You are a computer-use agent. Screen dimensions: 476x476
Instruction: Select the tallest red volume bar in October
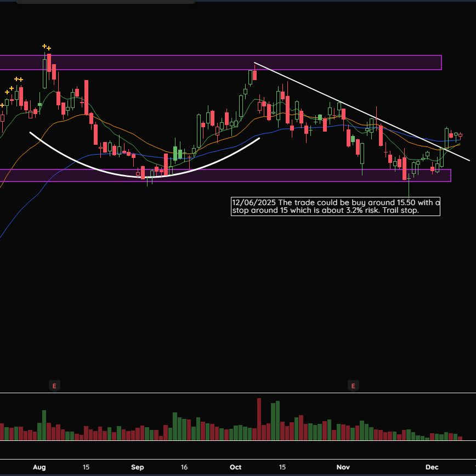259,419
